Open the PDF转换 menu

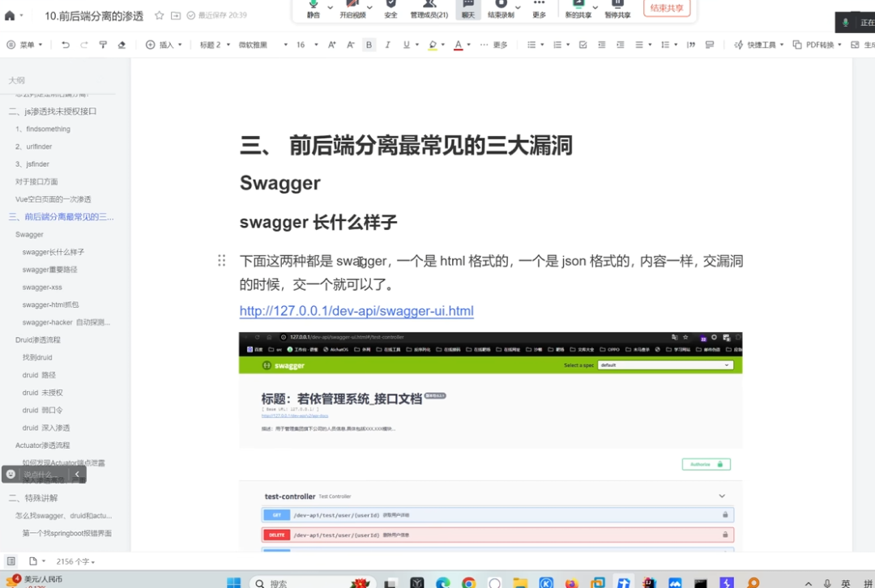tap(817, 45)
